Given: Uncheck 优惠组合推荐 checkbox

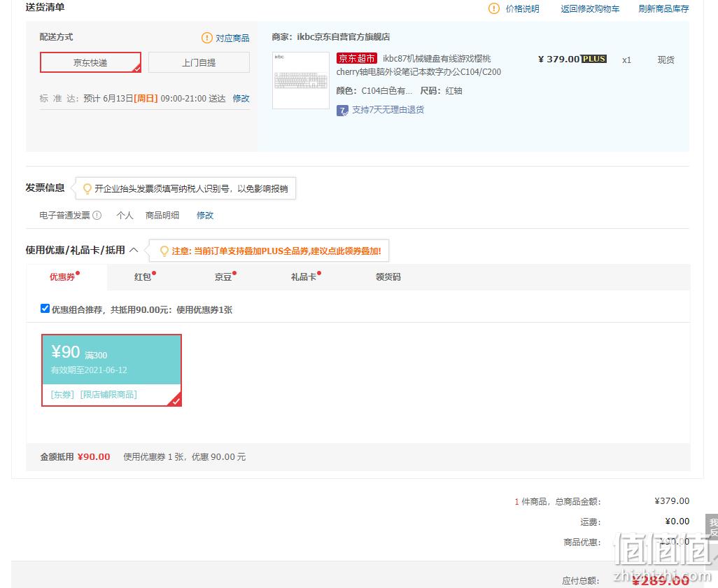Looking at the screenshot, I should pos(45,309).
